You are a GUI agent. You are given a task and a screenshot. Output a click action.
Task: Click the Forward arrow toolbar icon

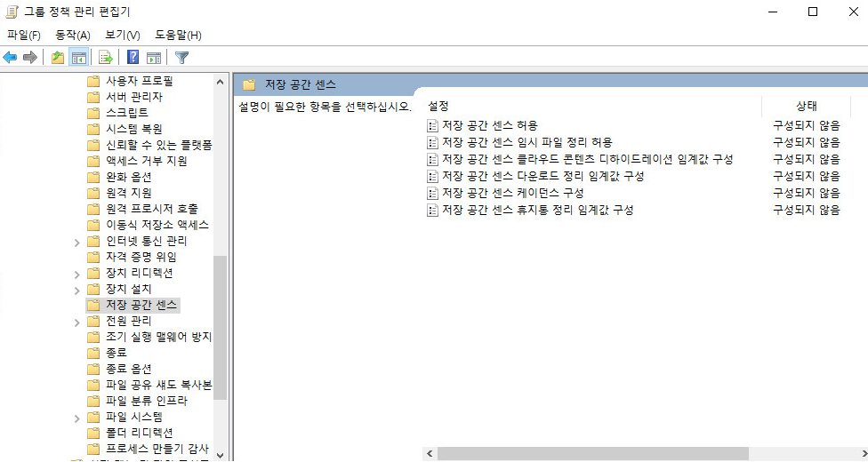(x=30, y=57)
